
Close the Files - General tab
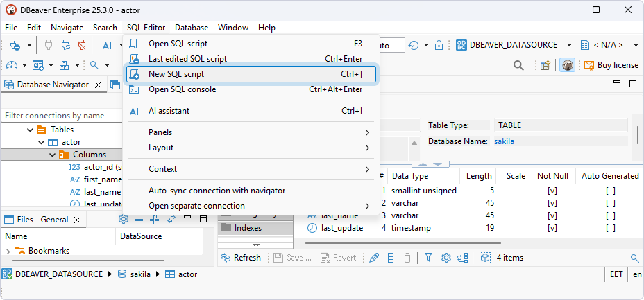pyautogui.click(x=77, y=220)
